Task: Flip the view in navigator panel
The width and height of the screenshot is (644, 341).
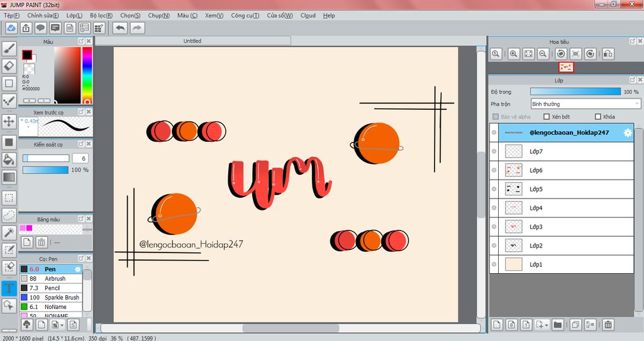Action: 608,54
